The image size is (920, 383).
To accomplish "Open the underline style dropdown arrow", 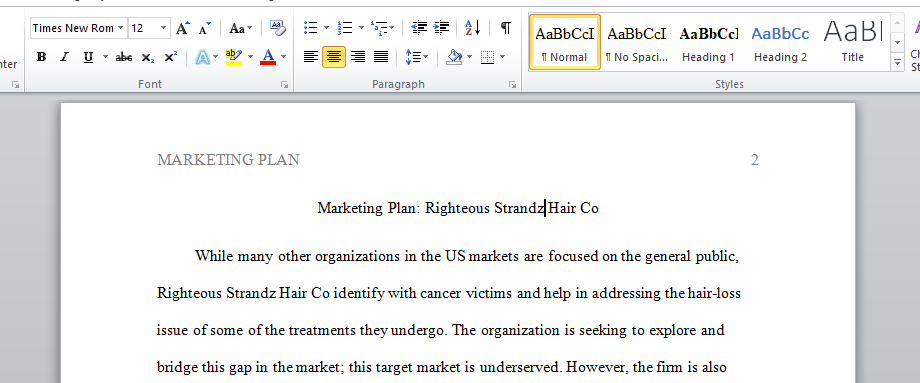I will coord(105,57).
